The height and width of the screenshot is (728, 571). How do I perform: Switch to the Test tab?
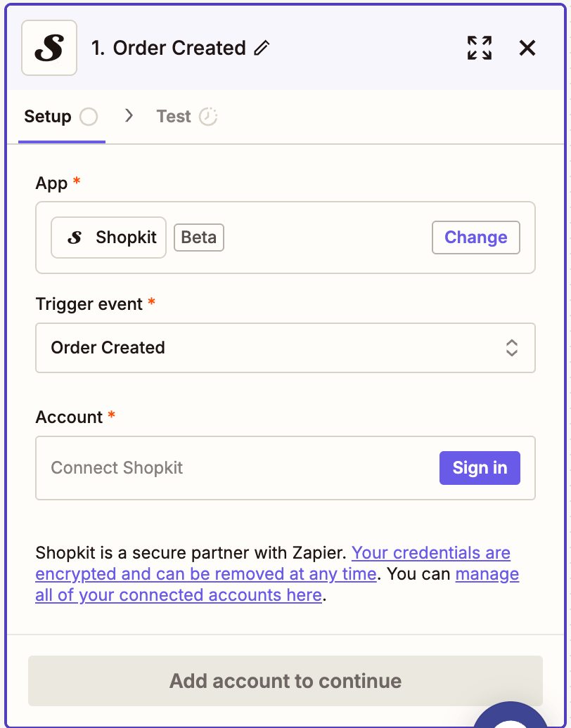pyautogui.click(x=174, y=117)
